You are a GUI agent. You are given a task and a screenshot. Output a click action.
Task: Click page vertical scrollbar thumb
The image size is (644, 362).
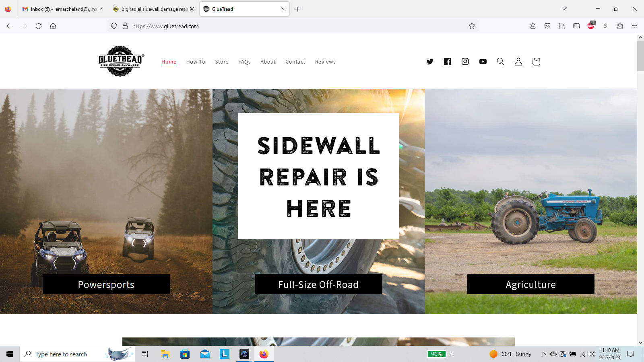click(640, 56)
